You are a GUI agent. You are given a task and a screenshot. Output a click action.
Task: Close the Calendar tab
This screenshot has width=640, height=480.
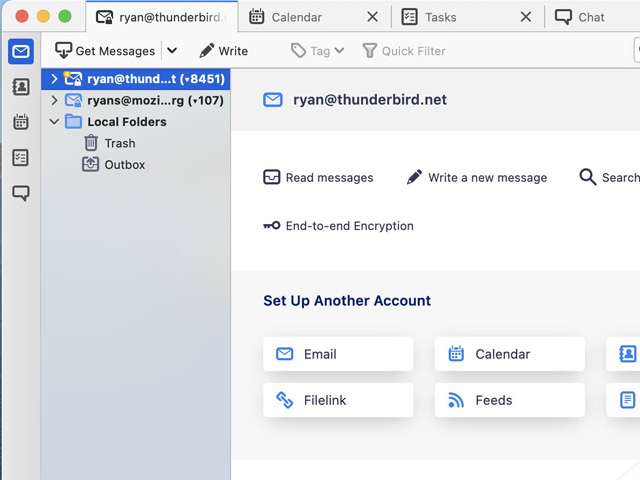pos(372,17)
